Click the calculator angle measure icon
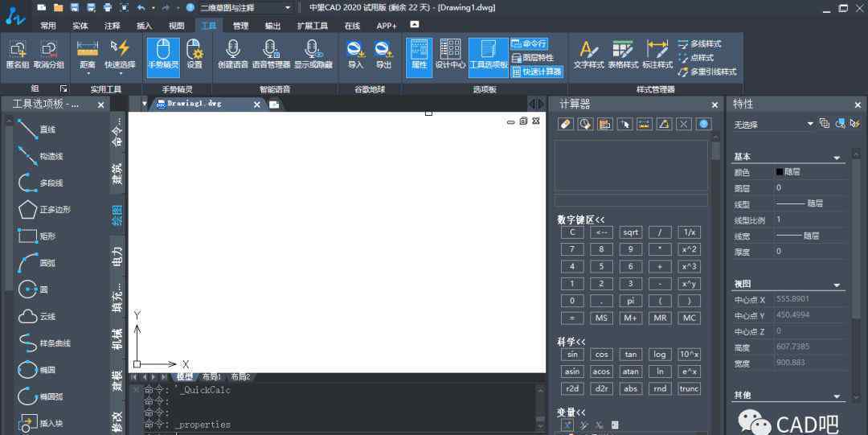Screen dimensions: 868x435 [x=664, y=124]
